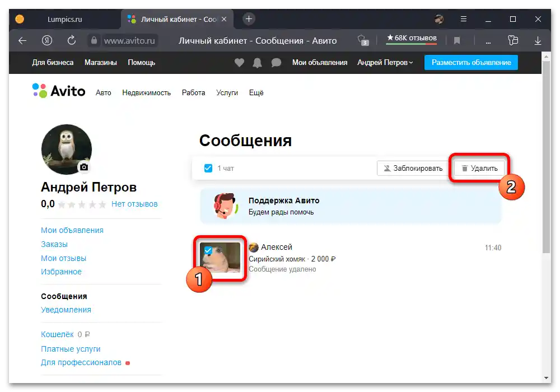Open the Поддержка Авито chat

[351, 206]
